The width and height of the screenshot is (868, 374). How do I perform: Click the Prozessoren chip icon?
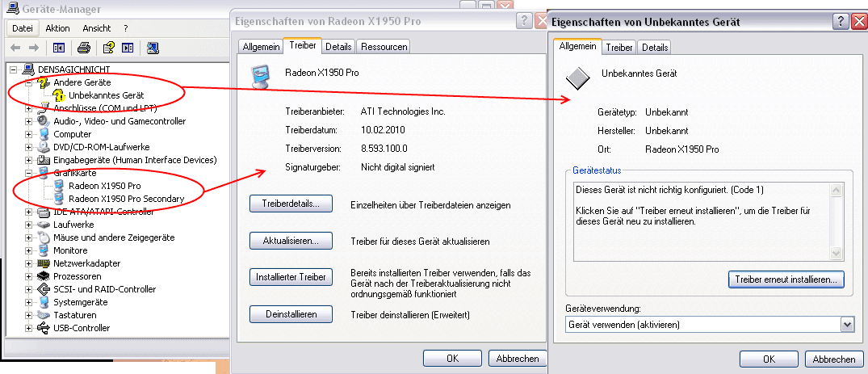point(44,276)
